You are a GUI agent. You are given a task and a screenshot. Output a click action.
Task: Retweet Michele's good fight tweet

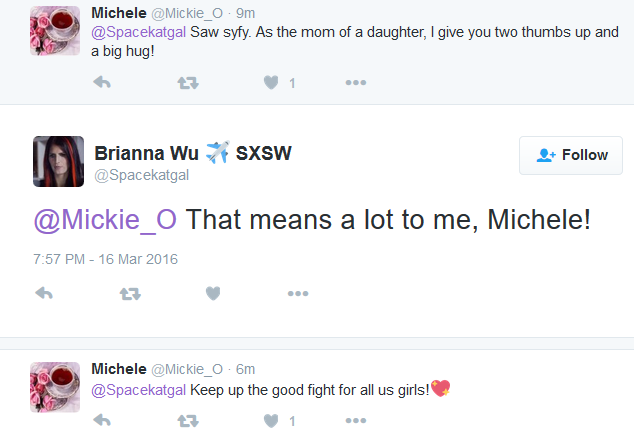(x=188, y=421)
